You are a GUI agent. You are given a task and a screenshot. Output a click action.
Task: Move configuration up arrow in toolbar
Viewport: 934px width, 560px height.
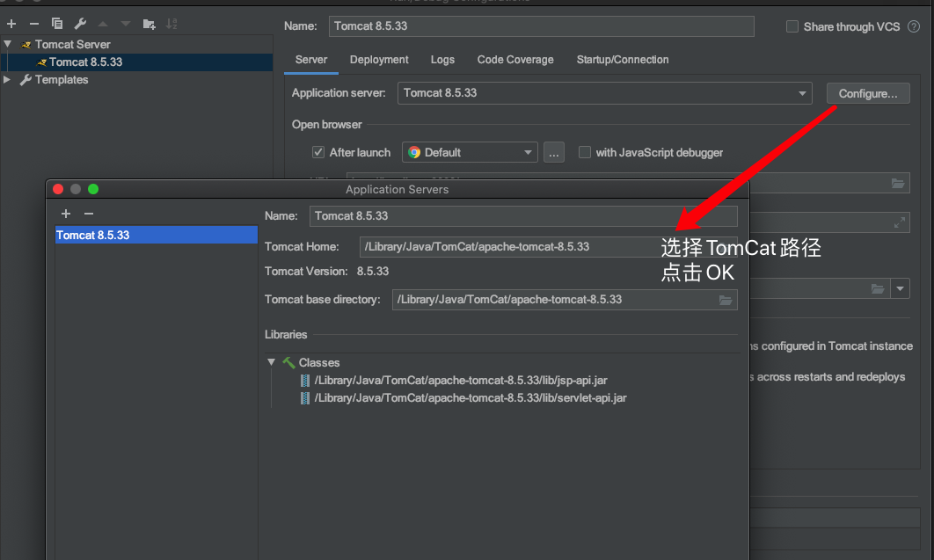click(x=102, y=24)
